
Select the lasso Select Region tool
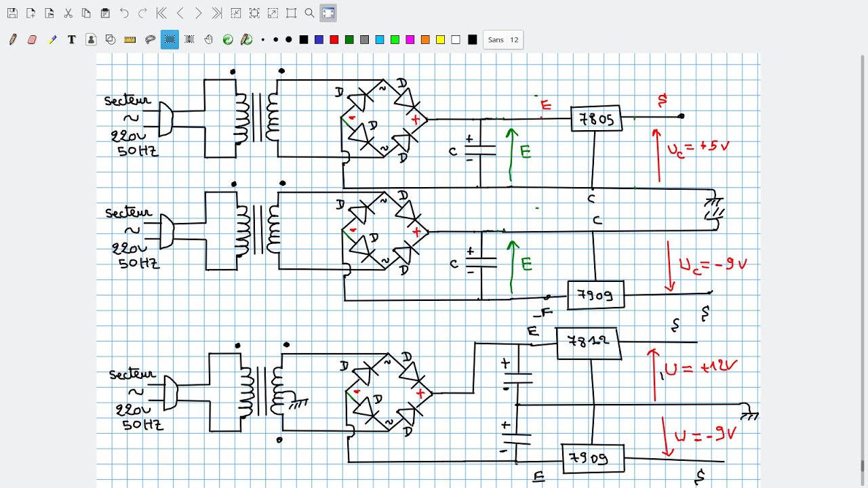point(150,39)
